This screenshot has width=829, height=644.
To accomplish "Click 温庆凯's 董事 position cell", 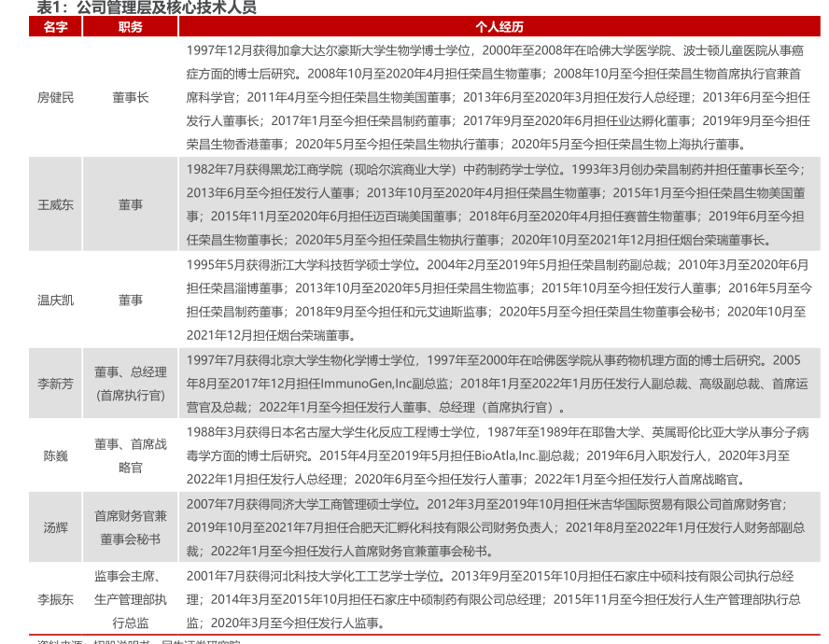I will coord(130,301).
